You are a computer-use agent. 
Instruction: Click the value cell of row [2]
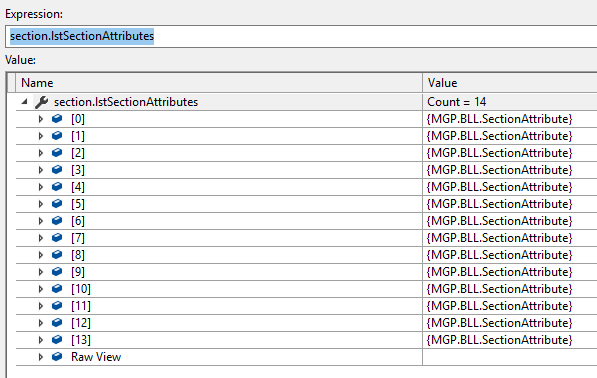(x=510, y=153)
